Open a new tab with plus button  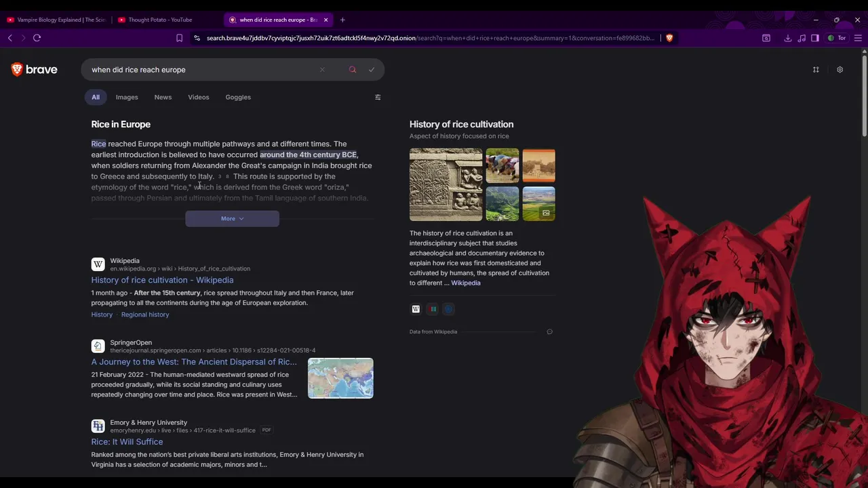342,20
